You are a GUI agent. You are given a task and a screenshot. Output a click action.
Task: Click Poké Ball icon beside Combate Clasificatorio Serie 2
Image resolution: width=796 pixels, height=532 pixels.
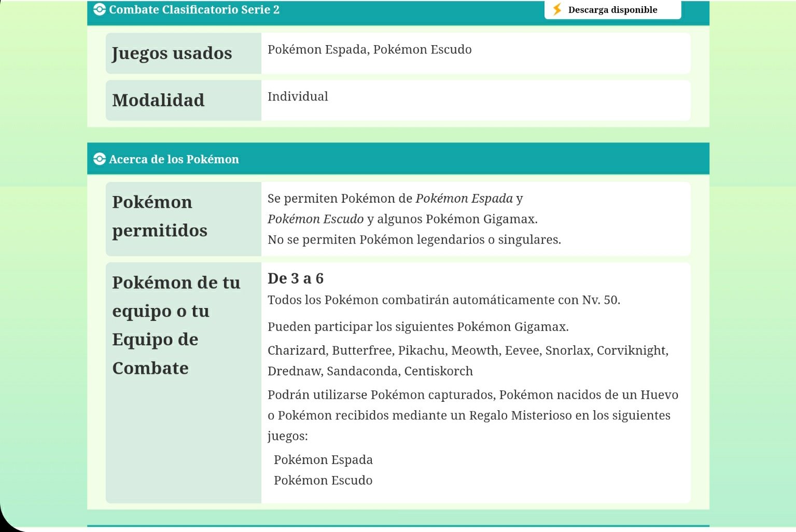pyautogui.click(x=100, y=9)
